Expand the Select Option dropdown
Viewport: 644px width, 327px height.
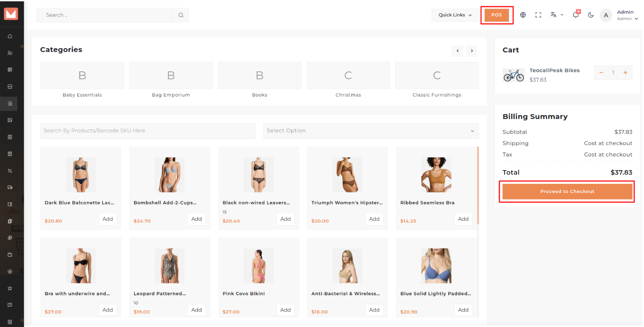pyautogui.click(x=371, y=131)
